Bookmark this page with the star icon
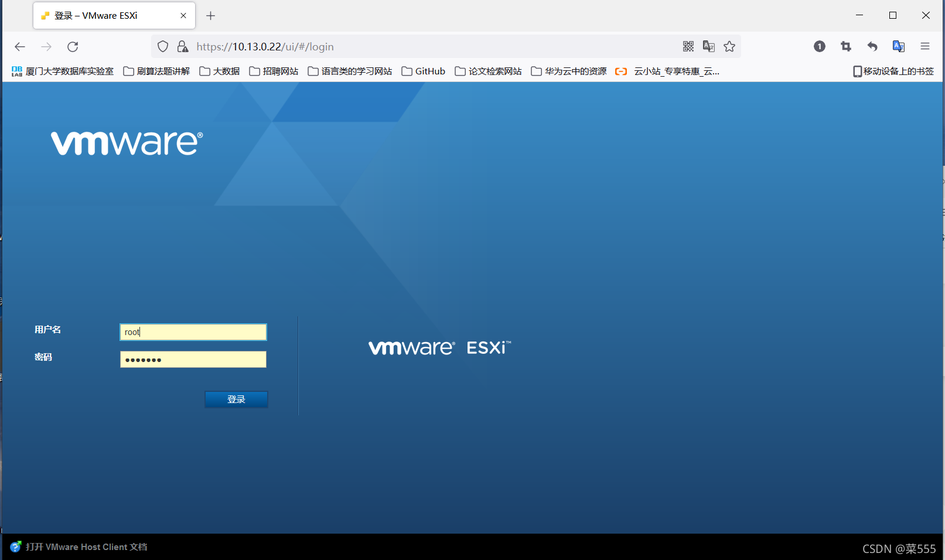Image resolution: width=945 pixels, height=560 pixels. (x=729, y=46)
